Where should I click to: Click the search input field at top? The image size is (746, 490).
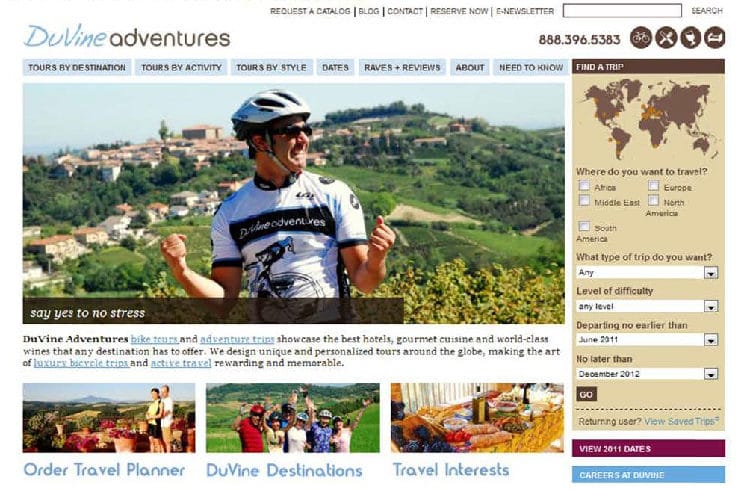(x=622, y=10)
